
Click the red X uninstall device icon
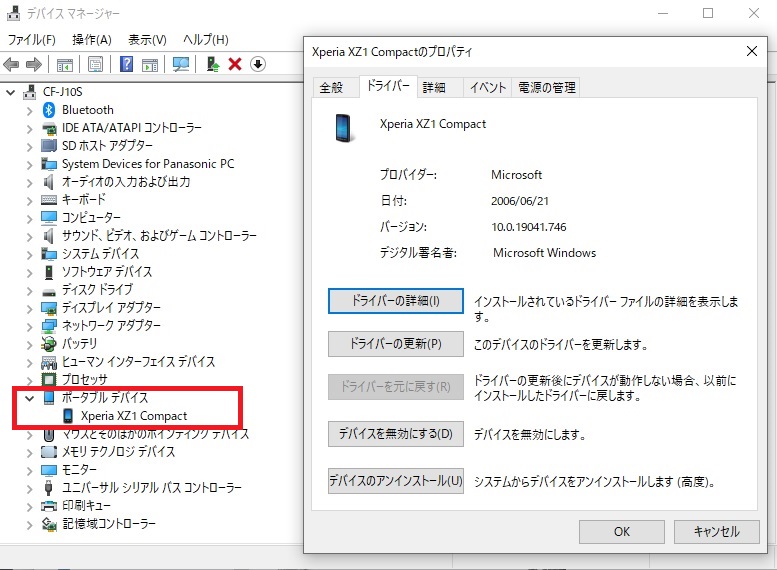click(235, 64)
